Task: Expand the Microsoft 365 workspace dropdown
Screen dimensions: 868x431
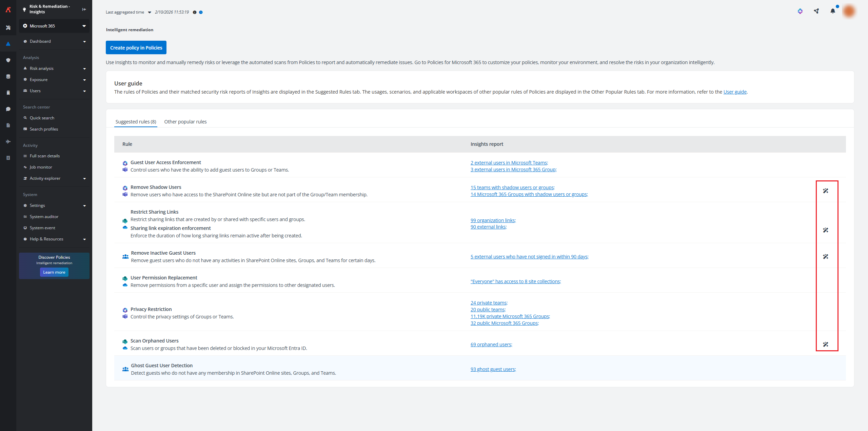Action: tap(83, 26)
